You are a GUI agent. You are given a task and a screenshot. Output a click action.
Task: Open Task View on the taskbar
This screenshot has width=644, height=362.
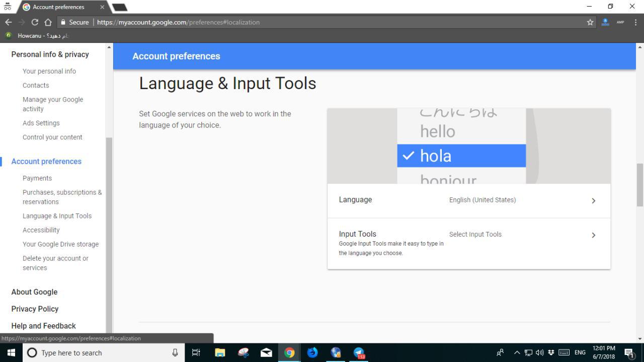pos(196,352)
